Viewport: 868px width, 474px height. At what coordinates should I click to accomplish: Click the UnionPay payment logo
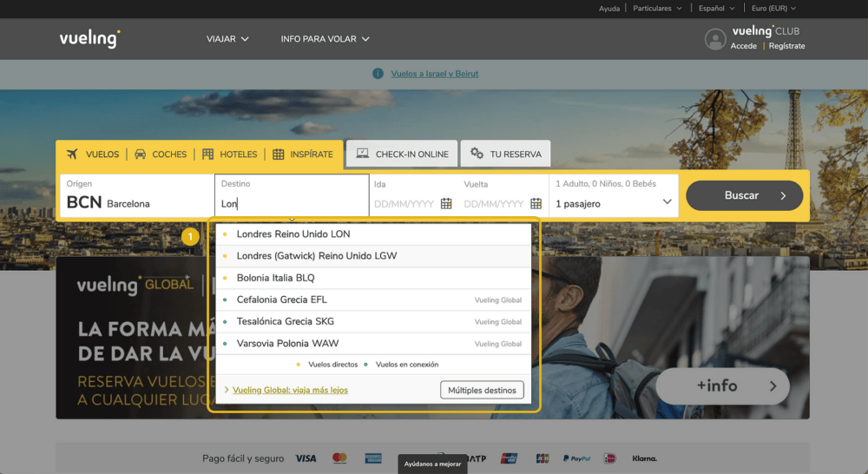[509, 458]
